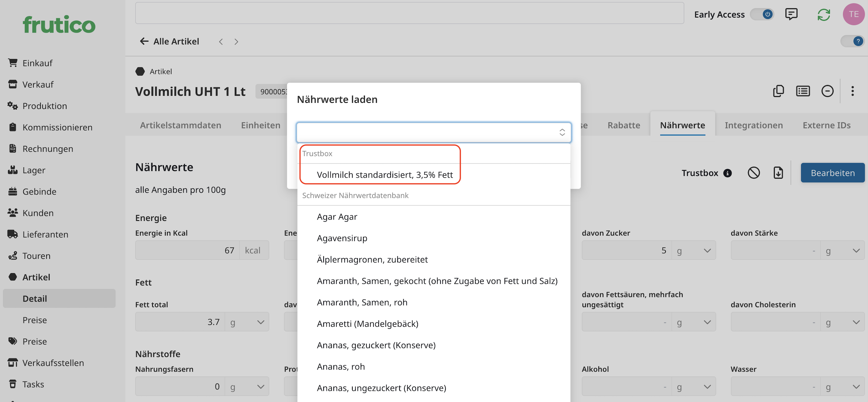Viewport: 868px width, 402px height.
Task: Click the circled minus icon
Action: [827, 91]
